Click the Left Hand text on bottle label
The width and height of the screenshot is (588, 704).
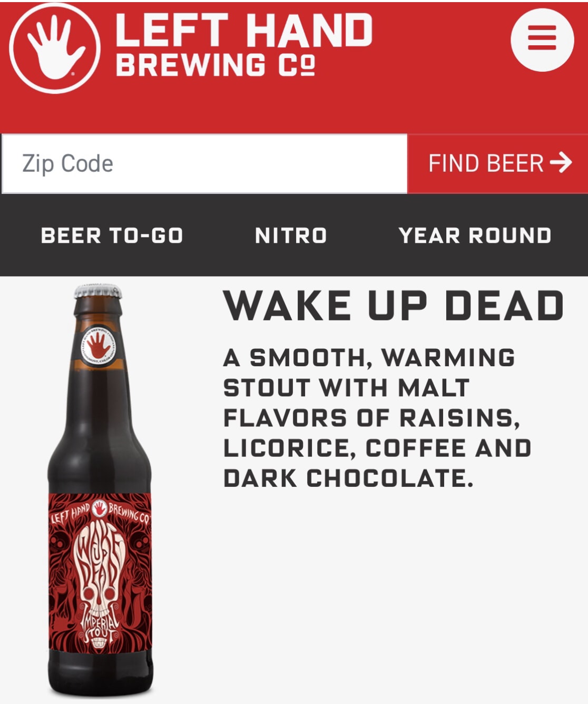pyautogui.click(x=70, y=513)
